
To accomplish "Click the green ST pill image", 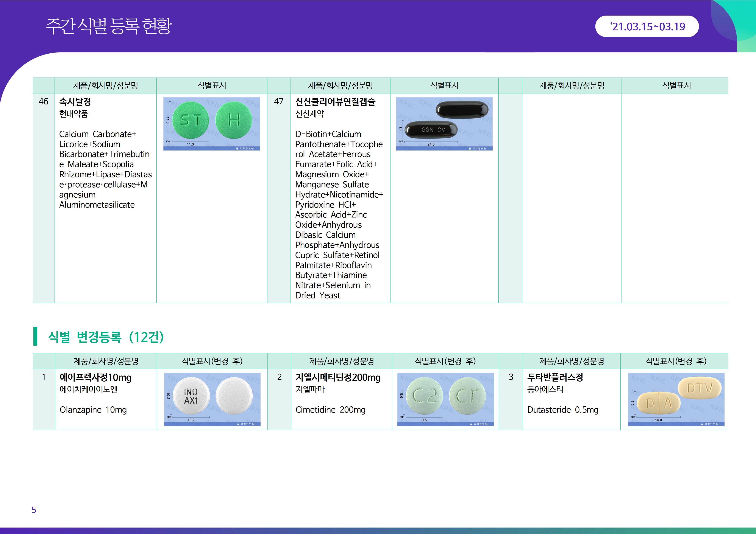I will [190, 120].
